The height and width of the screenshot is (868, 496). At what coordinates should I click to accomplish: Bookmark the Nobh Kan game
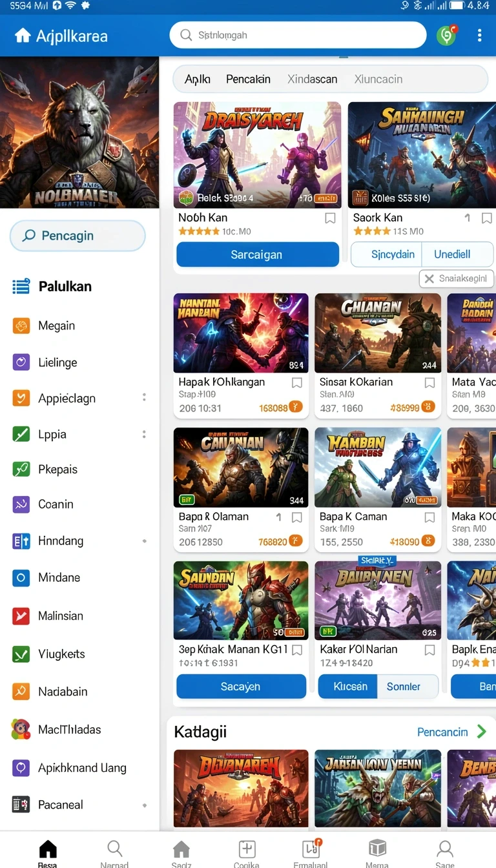[330, 218]
